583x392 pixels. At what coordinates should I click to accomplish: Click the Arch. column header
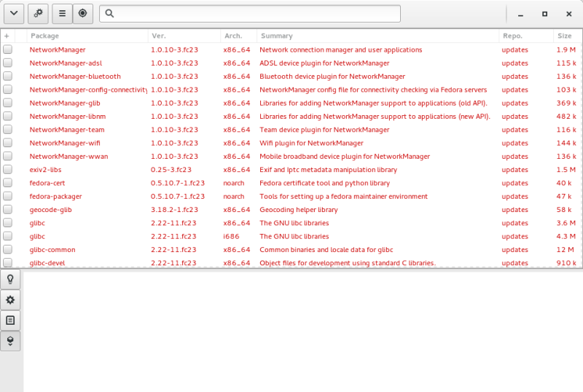coord(233,36)
